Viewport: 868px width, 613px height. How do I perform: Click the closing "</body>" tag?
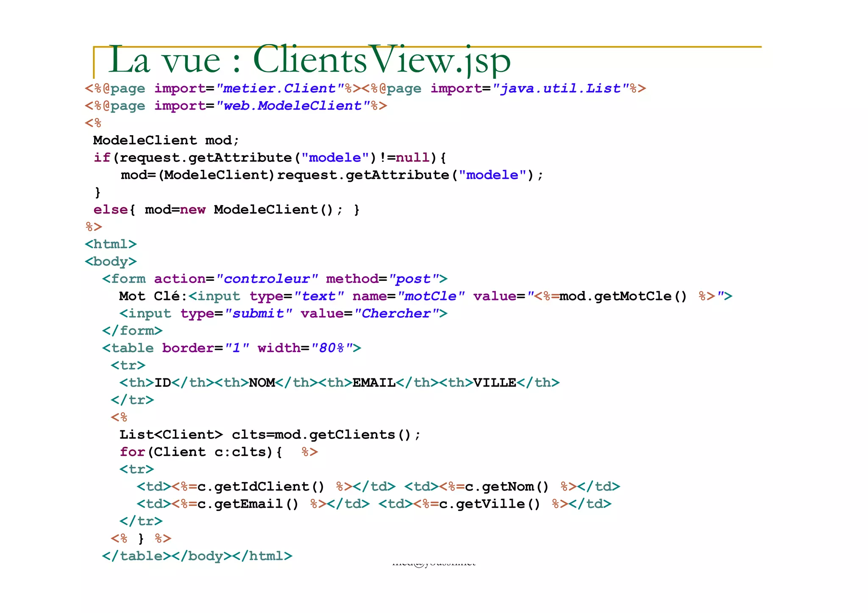(x=202, y=556)
